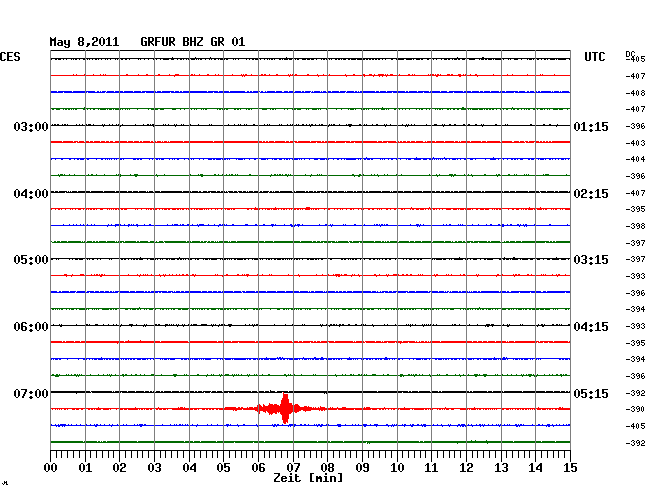Screen dimensions: 650x494
Task: Click the "15" minute axis label
Action: (570, 467)
